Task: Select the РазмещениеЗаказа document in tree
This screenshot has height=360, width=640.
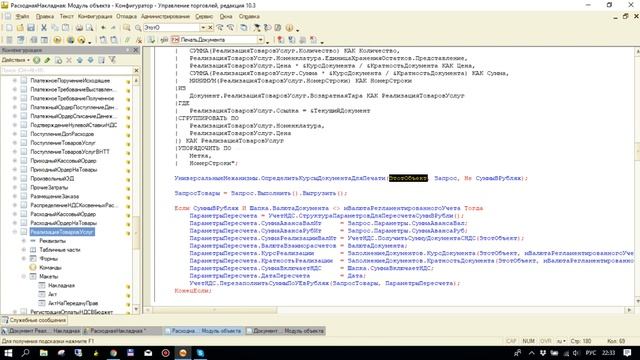Action: pyautogui.click(x=55, y=196)
